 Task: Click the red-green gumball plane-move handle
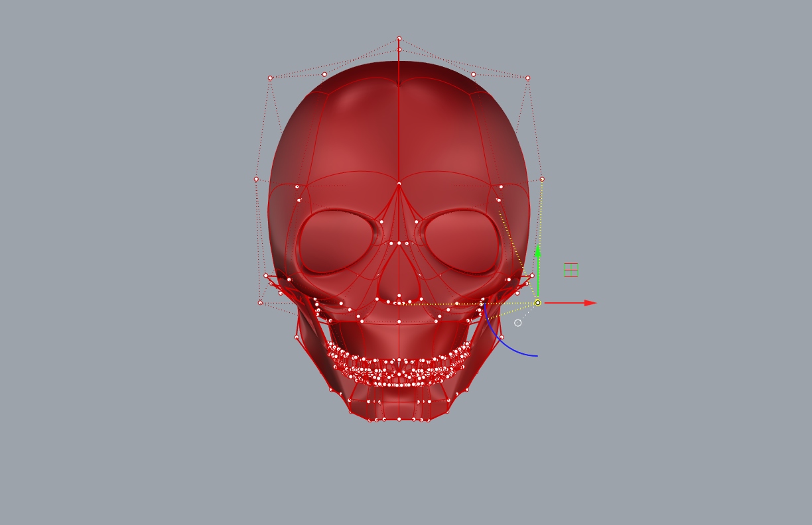coord(571,270)
